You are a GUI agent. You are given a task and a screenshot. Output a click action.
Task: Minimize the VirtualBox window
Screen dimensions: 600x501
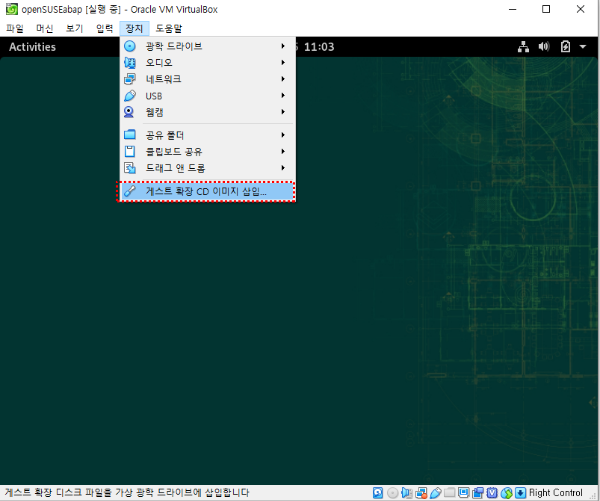click(513, 9)
